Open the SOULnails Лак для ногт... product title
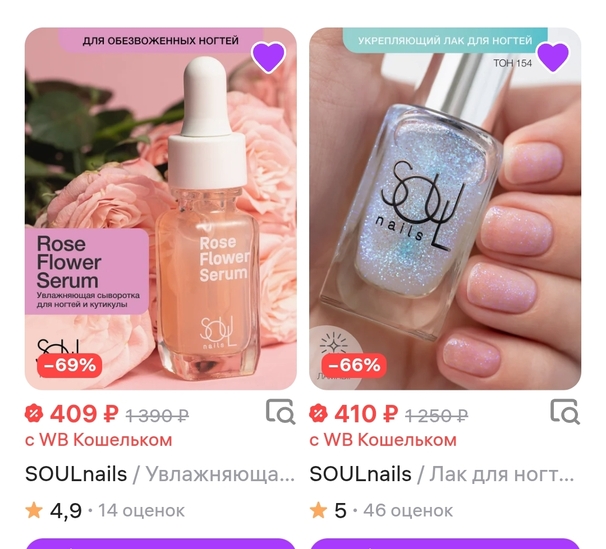The width and height of the screenshot is (606, 549). 442,474
